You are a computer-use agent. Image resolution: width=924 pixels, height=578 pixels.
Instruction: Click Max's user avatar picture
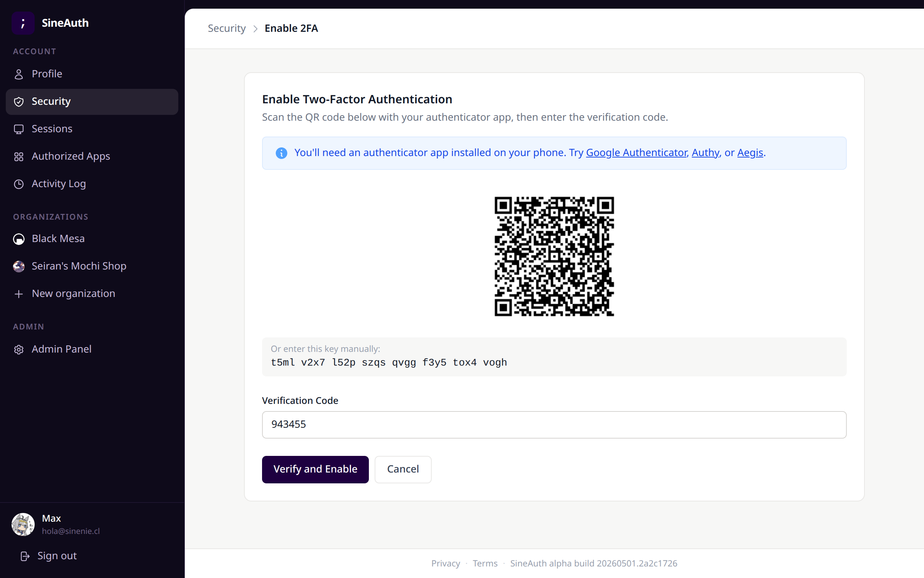23,525
